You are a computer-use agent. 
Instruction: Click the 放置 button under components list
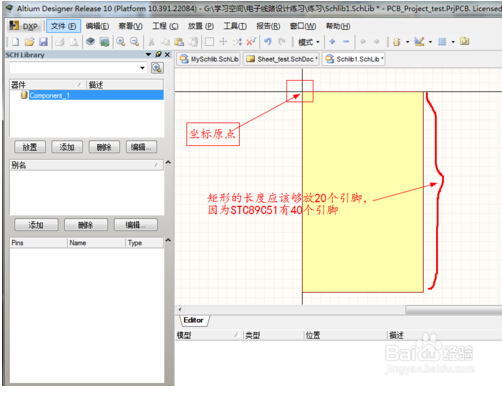pos(30,147)
